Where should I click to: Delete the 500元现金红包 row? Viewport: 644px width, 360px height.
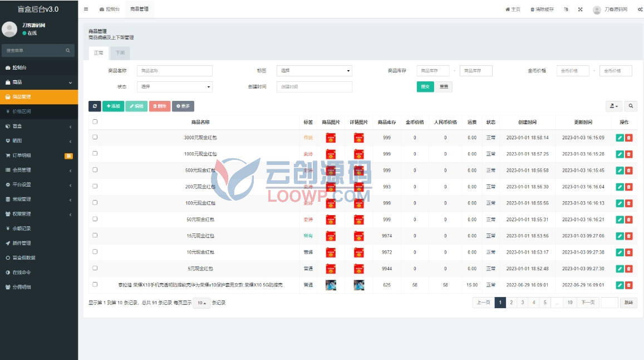[x=629, y=171]
